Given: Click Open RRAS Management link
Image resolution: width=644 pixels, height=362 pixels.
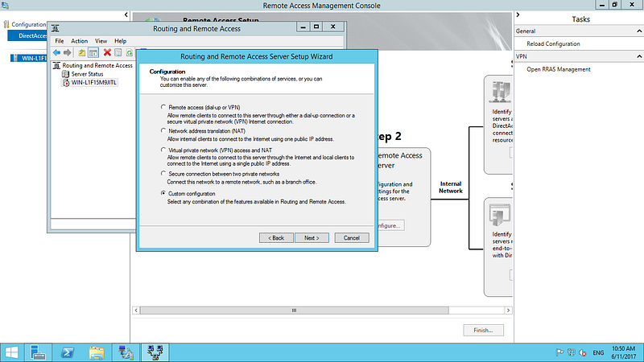Looking at the screenshot, I should [559, 69].
